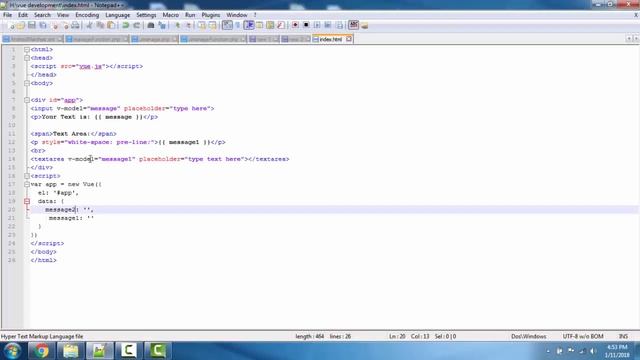Collapse the var app fold on line 17

[x=27, y=184]
